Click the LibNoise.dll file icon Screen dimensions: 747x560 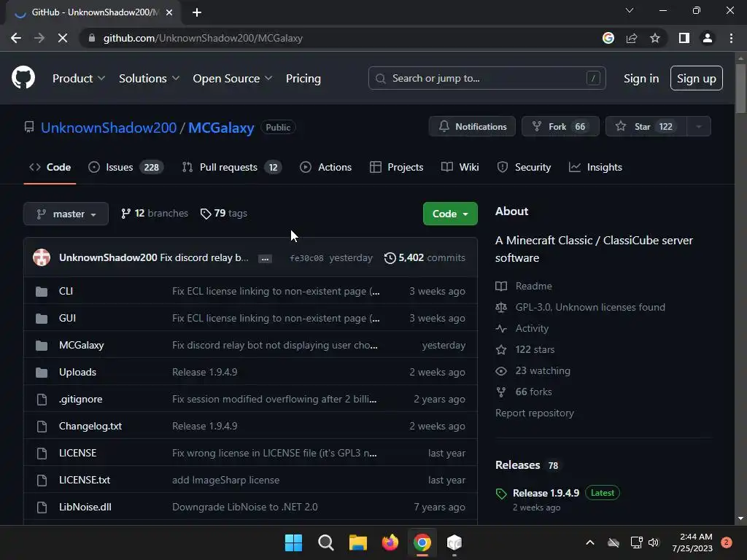coord(42,507)
